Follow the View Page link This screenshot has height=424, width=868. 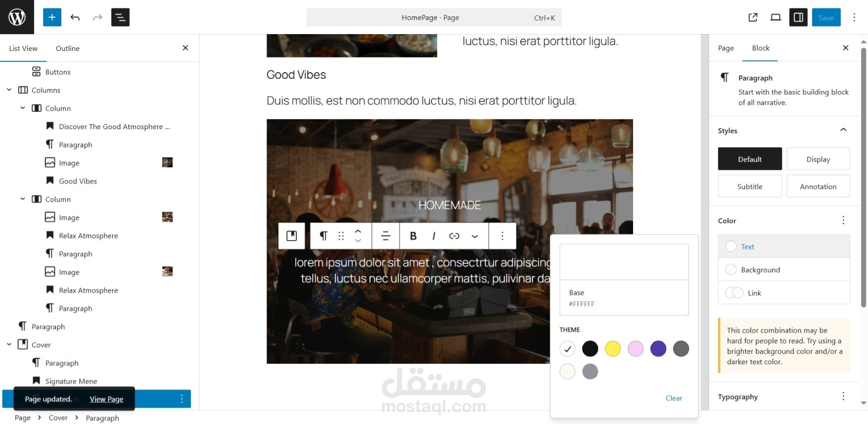click(x=106, y=399)
